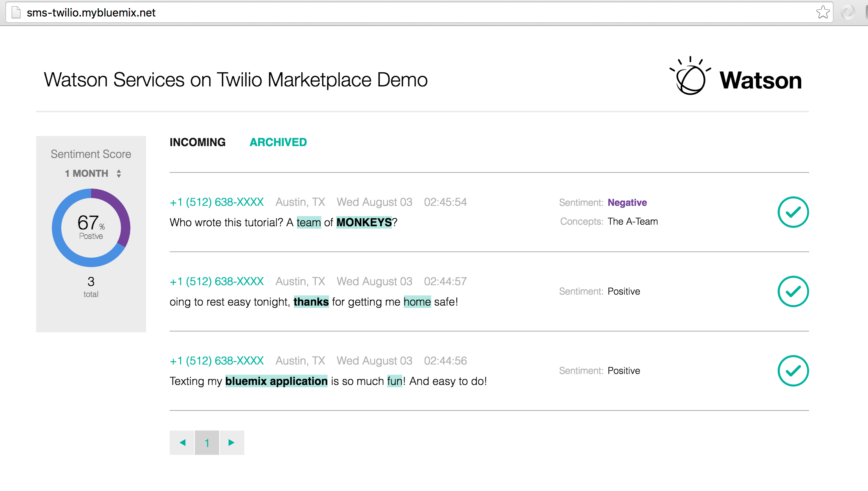Viewport: 868px width, 491px height.
Task: Mark first negative message as resolved
Action: click(793, 212)
